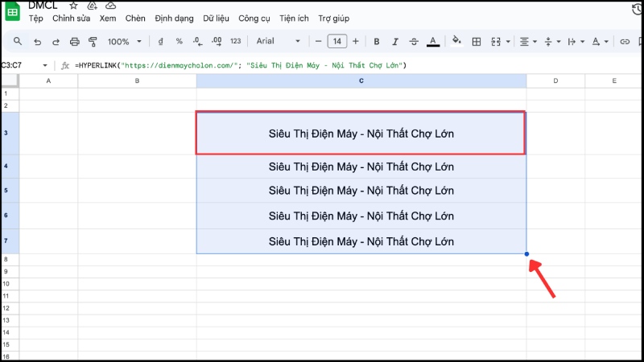Open the search menus magnifier icon
The image size is (644, 362).
pos(18,41)
